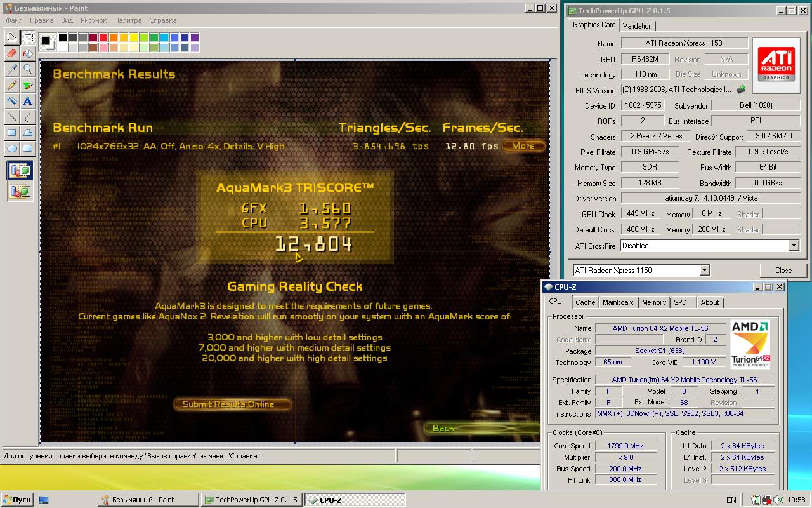Open the Палитра menu in Paint
The image size is (812, 508).
[128, 20]
